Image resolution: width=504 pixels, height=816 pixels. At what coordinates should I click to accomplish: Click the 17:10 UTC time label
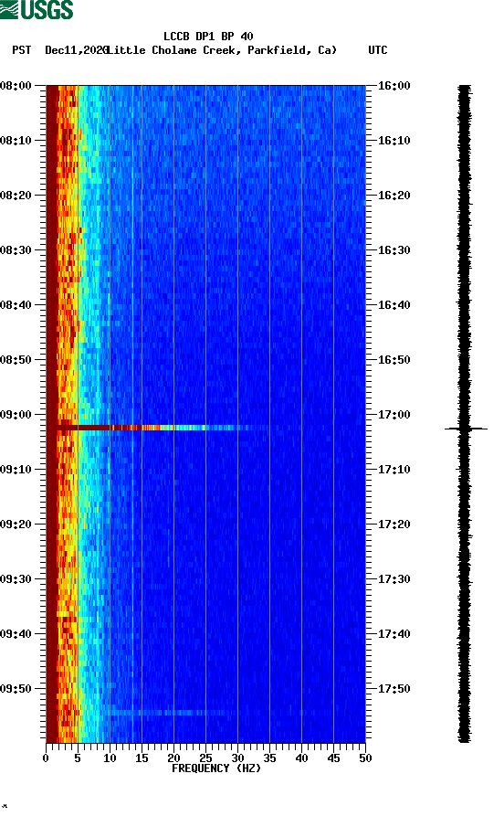tap(394, 470)
